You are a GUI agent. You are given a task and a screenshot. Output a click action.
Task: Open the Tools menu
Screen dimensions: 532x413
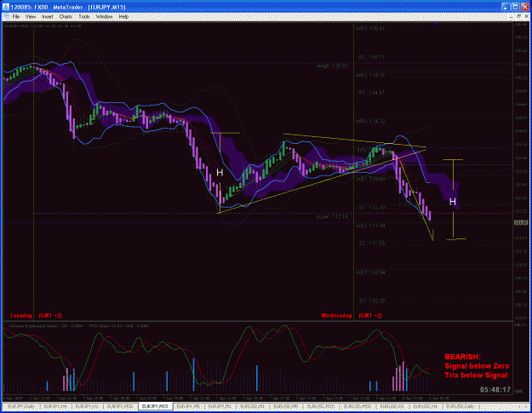point(84,16)
